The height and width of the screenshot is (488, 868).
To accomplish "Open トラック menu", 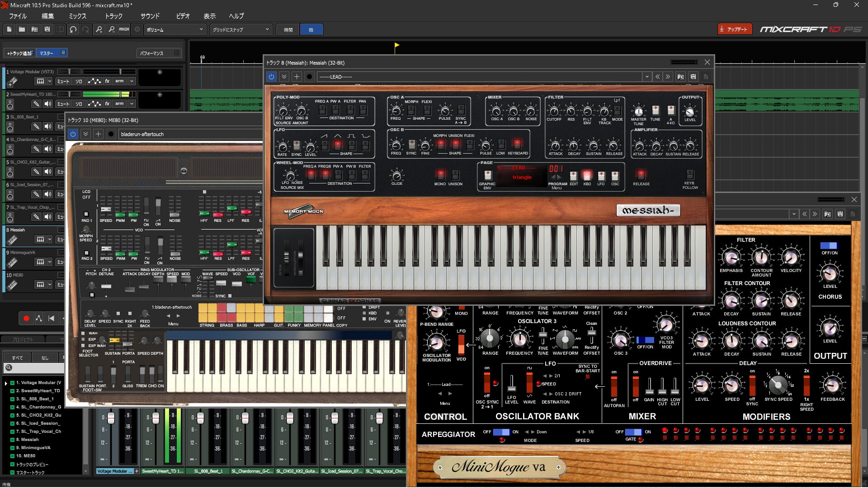I will 113,16.
